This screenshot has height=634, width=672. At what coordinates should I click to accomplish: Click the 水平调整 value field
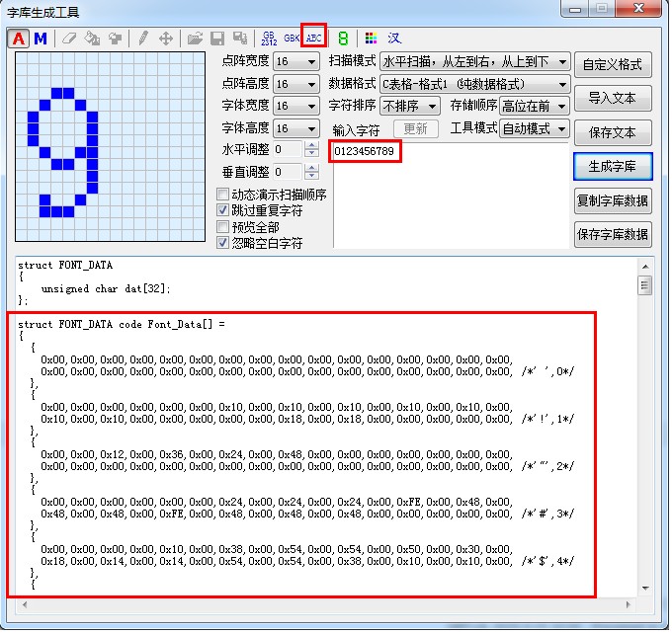pos(289,149)
